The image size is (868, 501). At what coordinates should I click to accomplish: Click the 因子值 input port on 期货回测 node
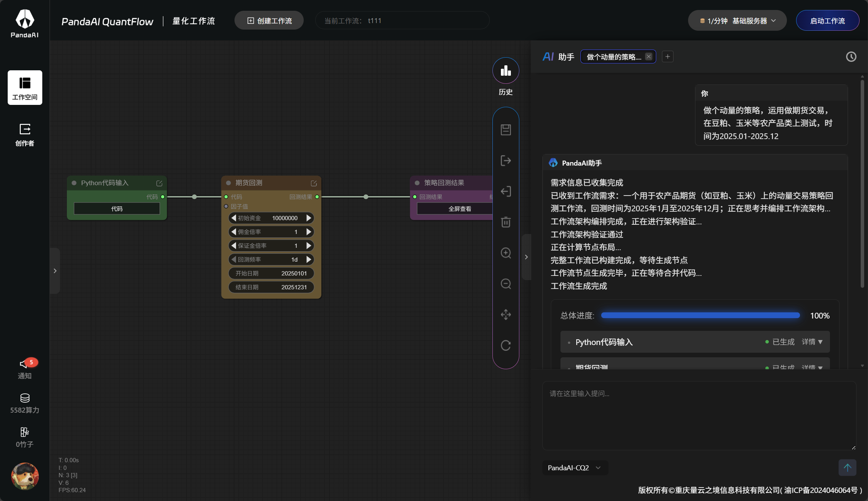click(226, 206)
